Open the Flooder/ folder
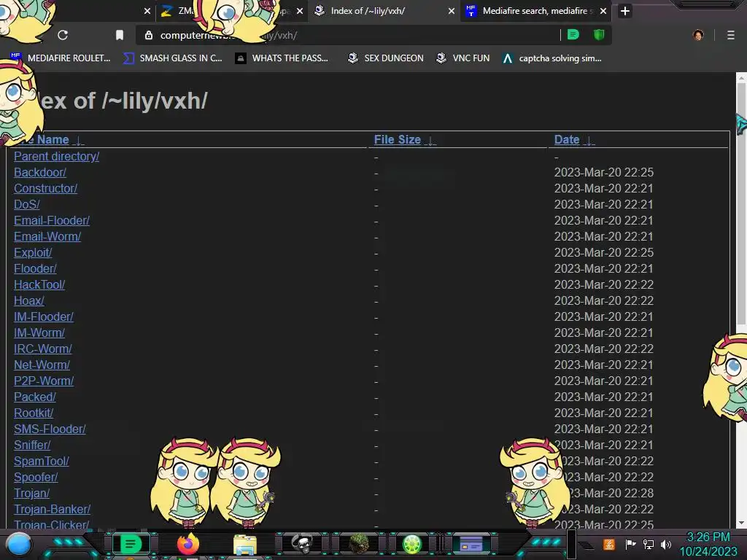The width and height of the screenshot is (747, 560). pyautogui.click(x=35, y=268)
